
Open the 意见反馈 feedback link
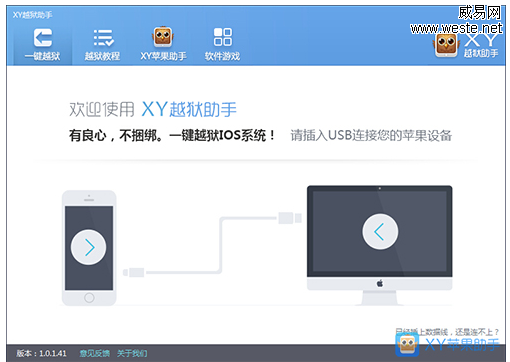coord(95,353)
